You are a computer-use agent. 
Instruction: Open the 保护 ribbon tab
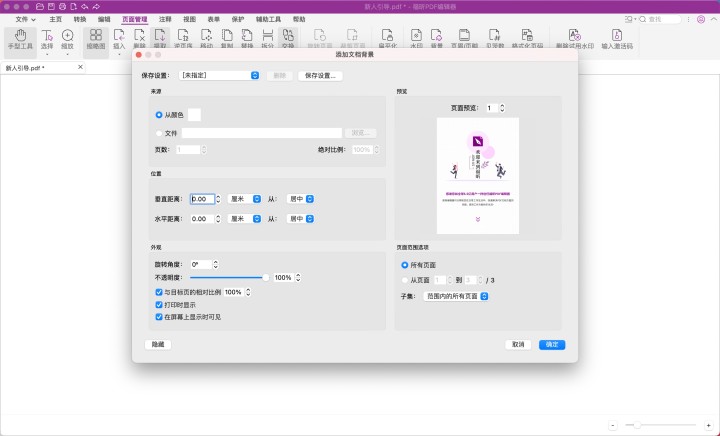click(x=237, y=19)
